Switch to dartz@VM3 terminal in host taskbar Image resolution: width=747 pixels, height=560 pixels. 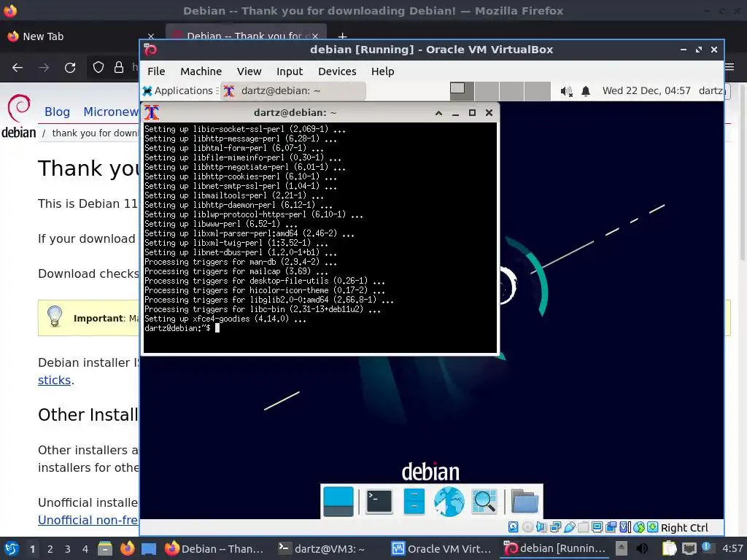pyautogui.click(x=322, y=548)
